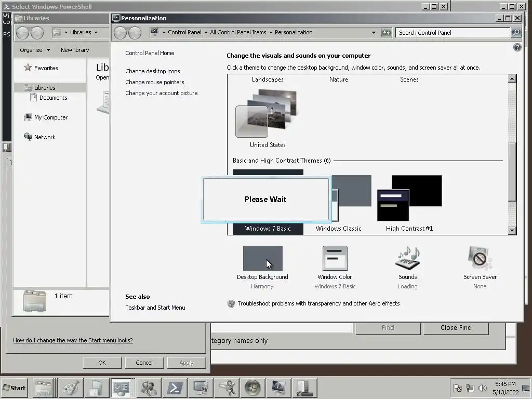532x399 pixels.
Task: Open Change mouse pointers link
Action: (x=155, y=82)
